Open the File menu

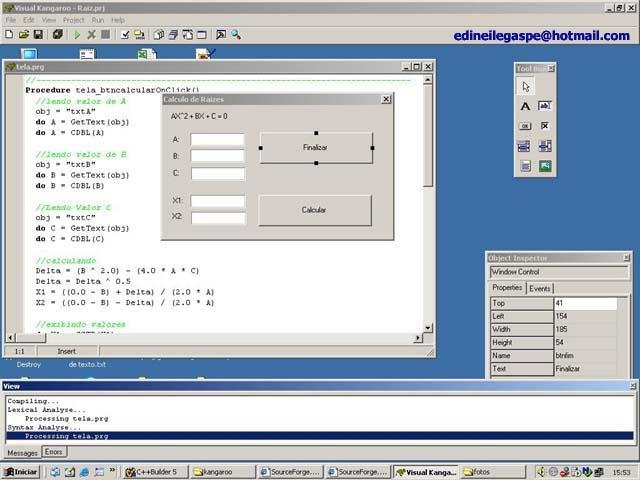[x=11, y=20]
